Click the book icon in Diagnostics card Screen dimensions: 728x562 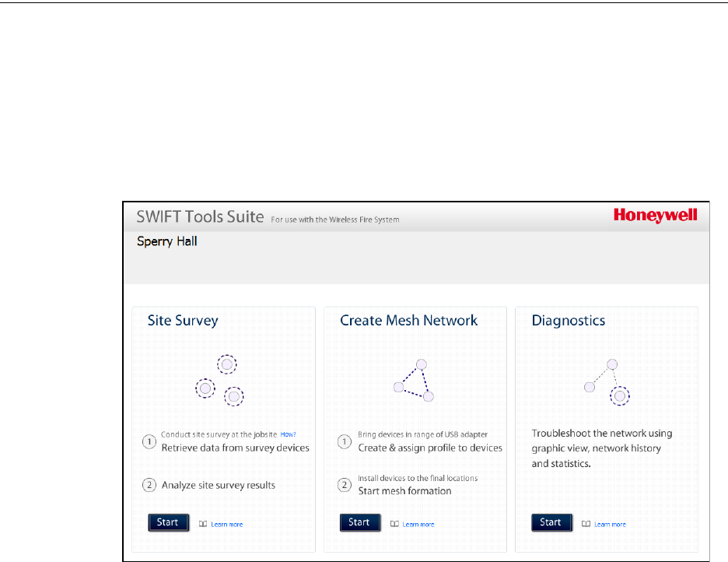[586, 524]
